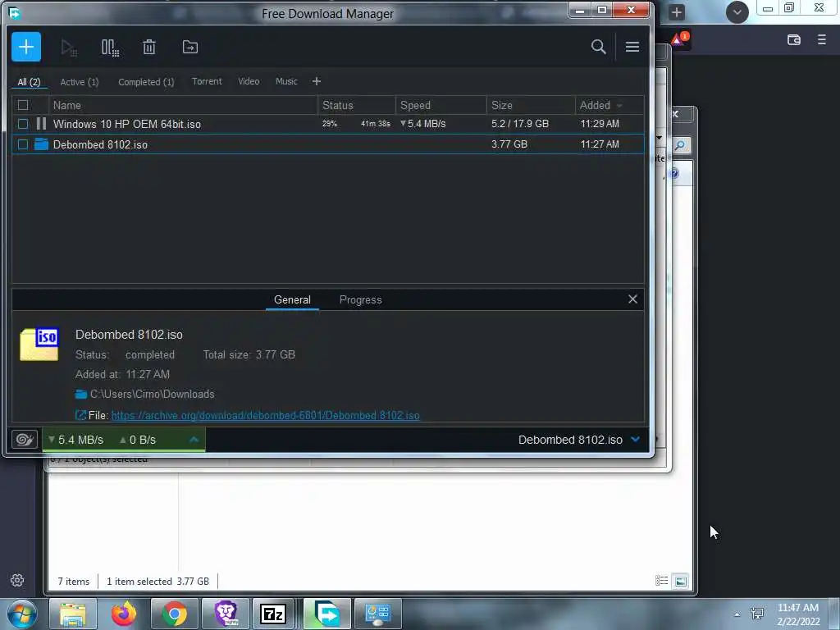The width and height of the screenshot is (840, 630).
Task: Click the external link icon beside File:
Action: (x=80, y=415)
